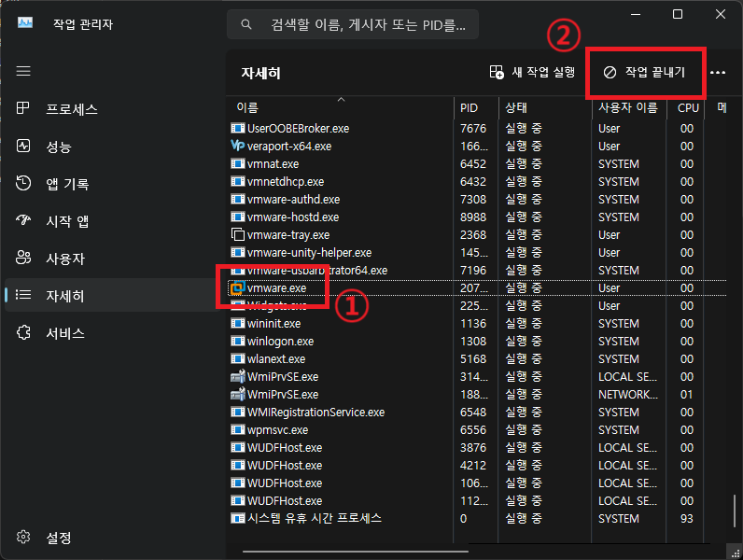The image size is (743, 560).
Task: Click the wpmsvc.exe window icon
Action: click(238, 429)
